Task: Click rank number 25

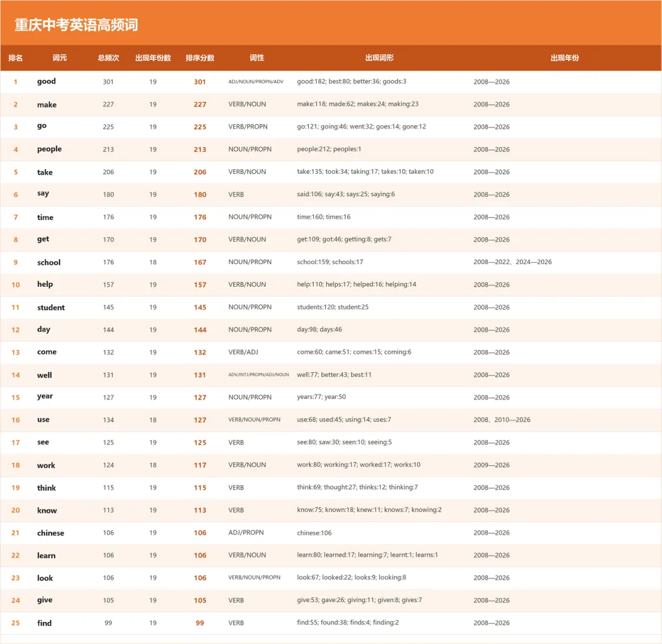Action: pyautogui.click(x=15, y=623)
